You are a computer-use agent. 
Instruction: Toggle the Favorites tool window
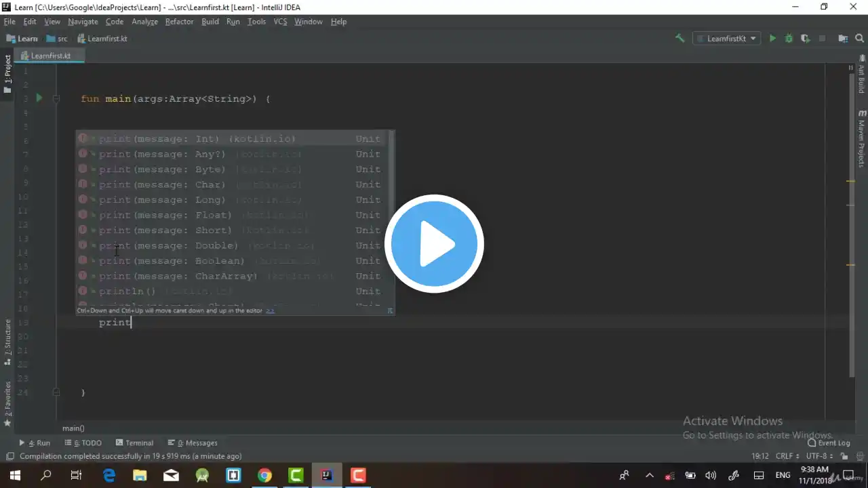[x=7, y=404]
